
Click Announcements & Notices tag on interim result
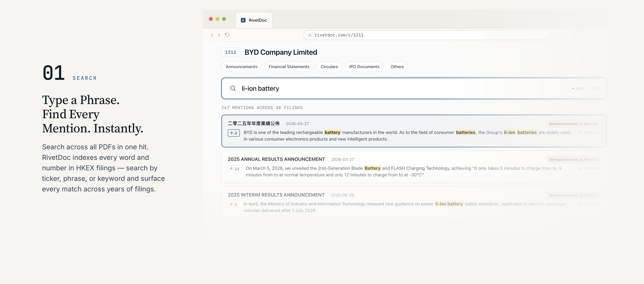pyautogui.click(x=573, y=195)
